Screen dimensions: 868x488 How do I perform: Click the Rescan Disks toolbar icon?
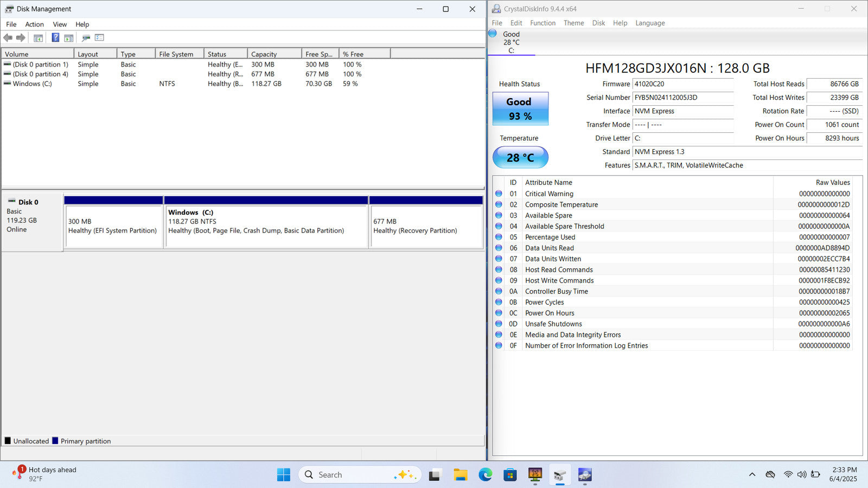(86, 37)
